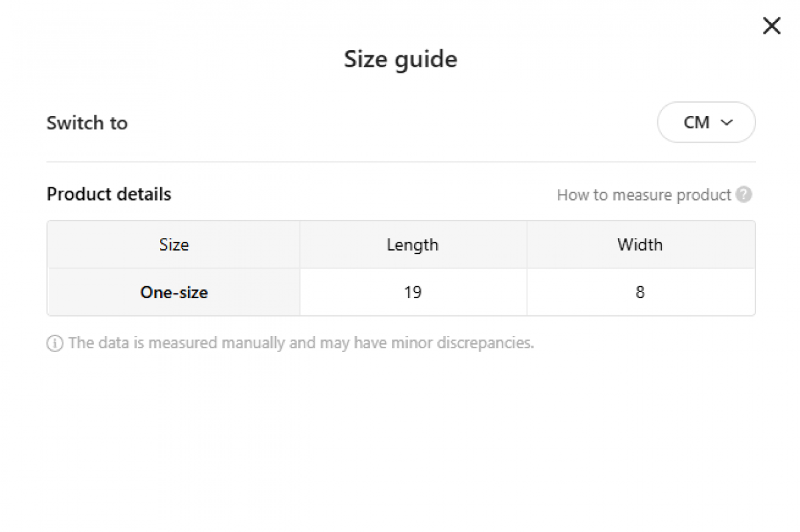Viewport: 800px width, 532px height.
Task: Click the Size column header
Action: tap(174, 245)
